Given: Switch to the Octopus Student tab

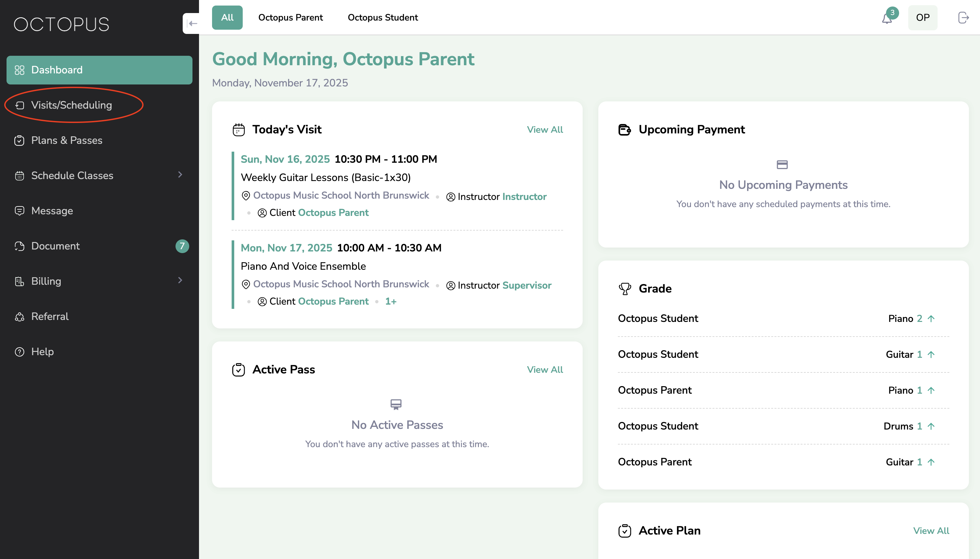Looking at the screenshot, I should (382, 18).
